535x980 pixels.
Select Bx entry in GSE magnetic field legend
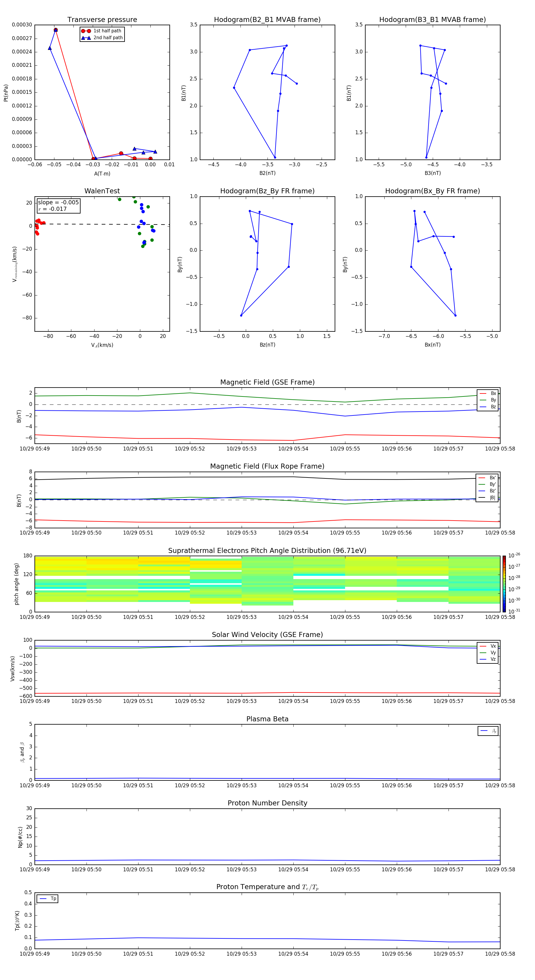[488, 393]
